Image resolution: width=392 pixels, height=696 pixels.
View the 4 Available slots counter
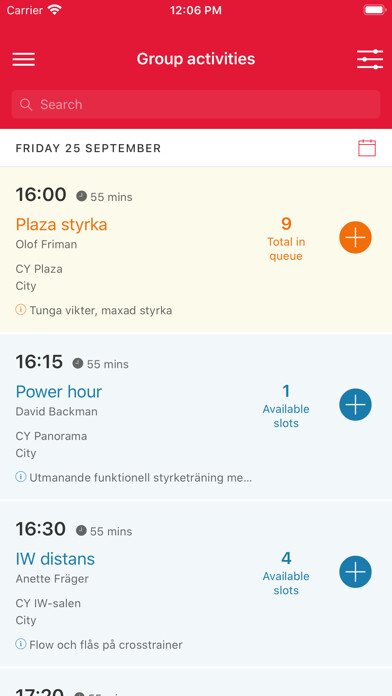286,573
